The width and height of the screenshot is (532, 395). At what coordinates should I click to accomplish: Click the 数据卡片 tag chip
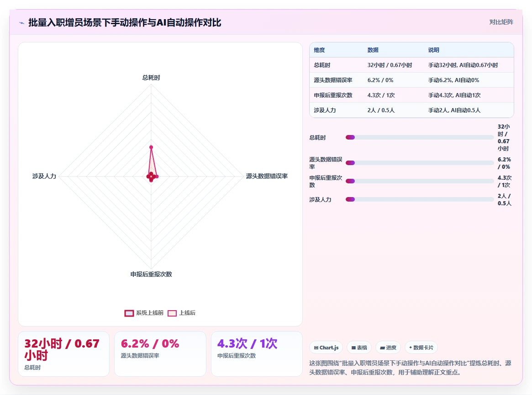point(421,348)
